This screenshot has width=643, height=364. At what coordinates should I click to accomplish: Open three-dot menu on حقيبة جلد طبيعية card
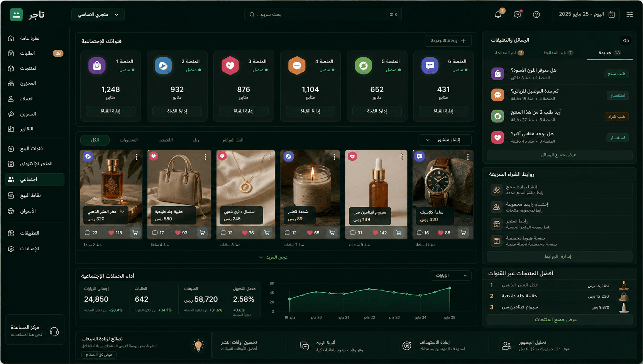point(205,157)
